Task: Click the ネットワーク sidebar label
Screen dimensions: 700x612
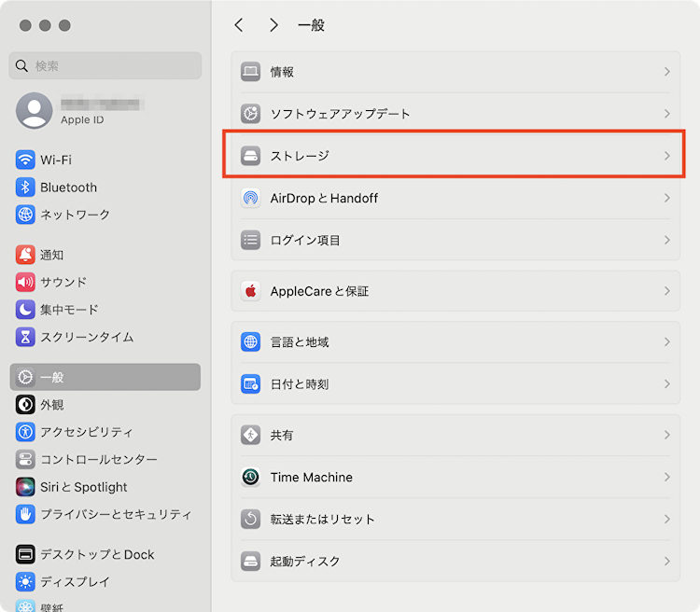Action: point(75,215)
